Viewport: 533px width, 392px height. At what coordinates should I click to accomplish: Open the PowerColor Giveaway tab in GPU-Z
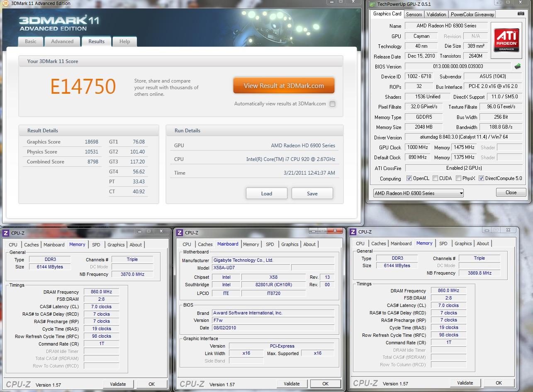(x=472, y=15)
